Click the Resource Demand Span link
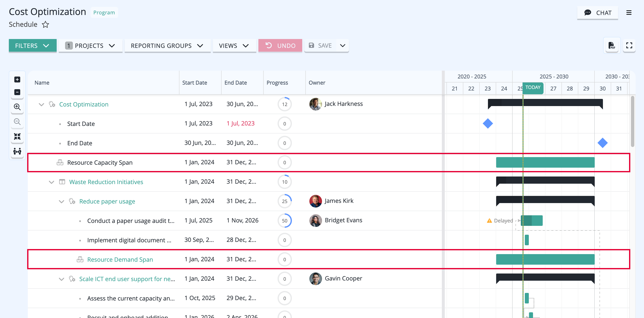The width and height of the screenshot is (644, 318). (x=120, y=260)
